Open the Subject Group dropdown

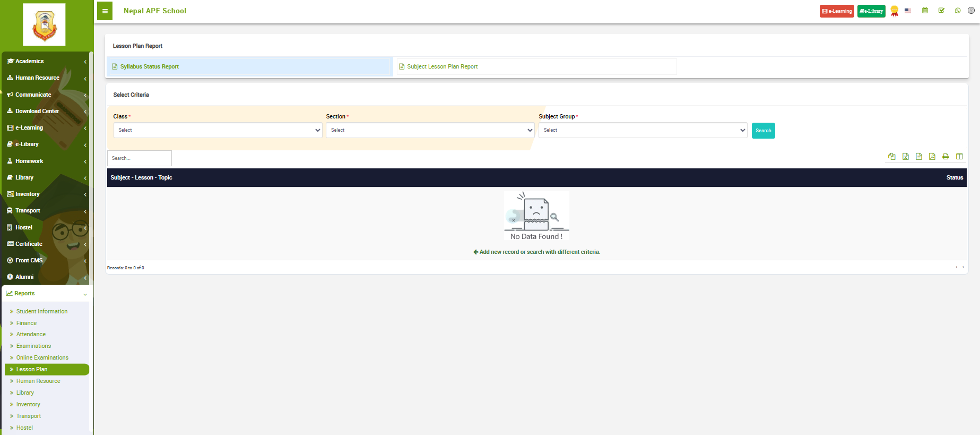pos(643,130)
